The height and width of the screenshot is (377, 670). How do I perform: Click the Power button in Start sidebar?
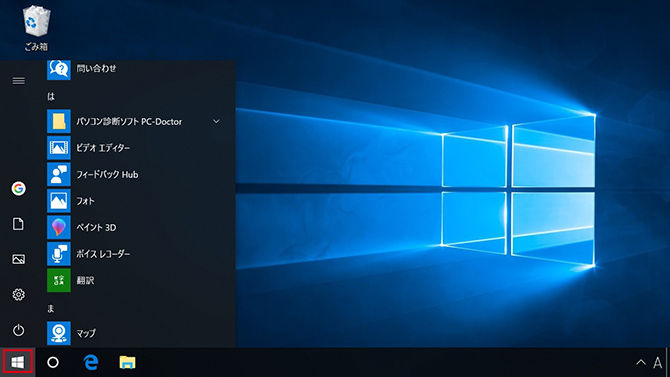point(18,330)
